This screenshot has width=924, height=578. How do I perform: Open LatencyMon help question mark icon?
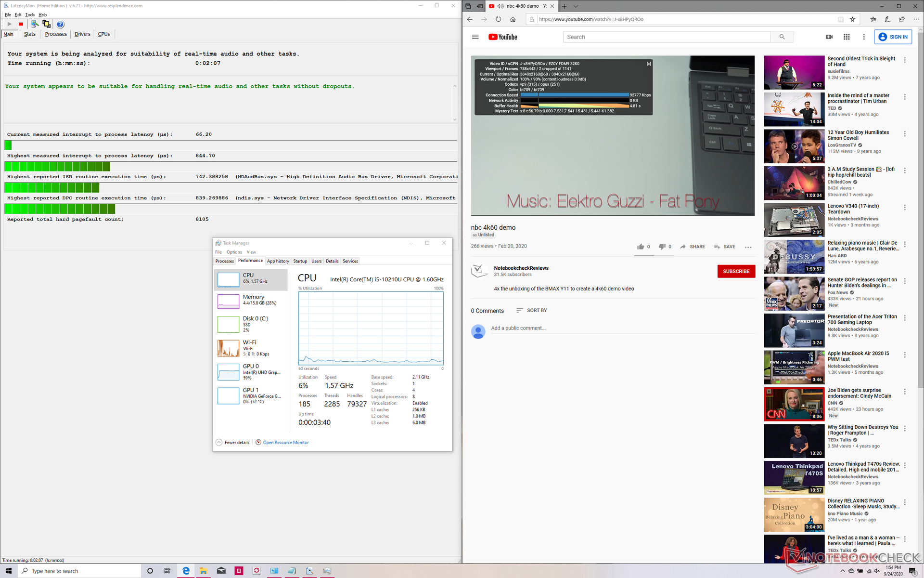click(60, 24)
